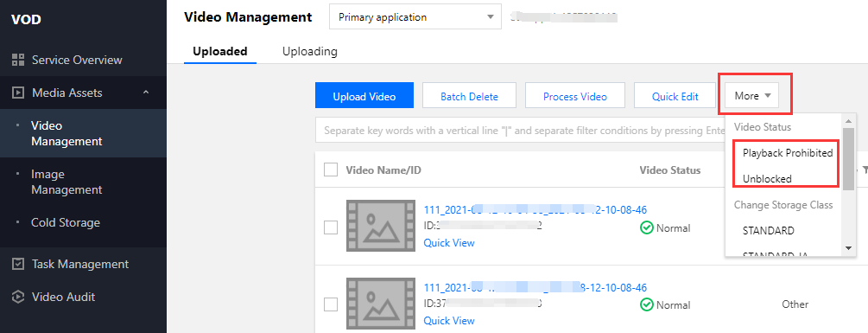
Task: Toggle the More dropdown button
Action: coord(751,96)
